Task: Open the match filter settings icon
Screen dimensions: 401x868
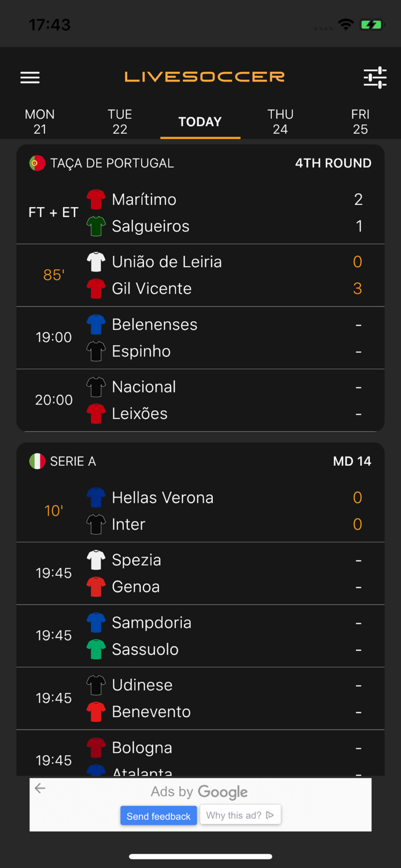Action: point(375,77)
